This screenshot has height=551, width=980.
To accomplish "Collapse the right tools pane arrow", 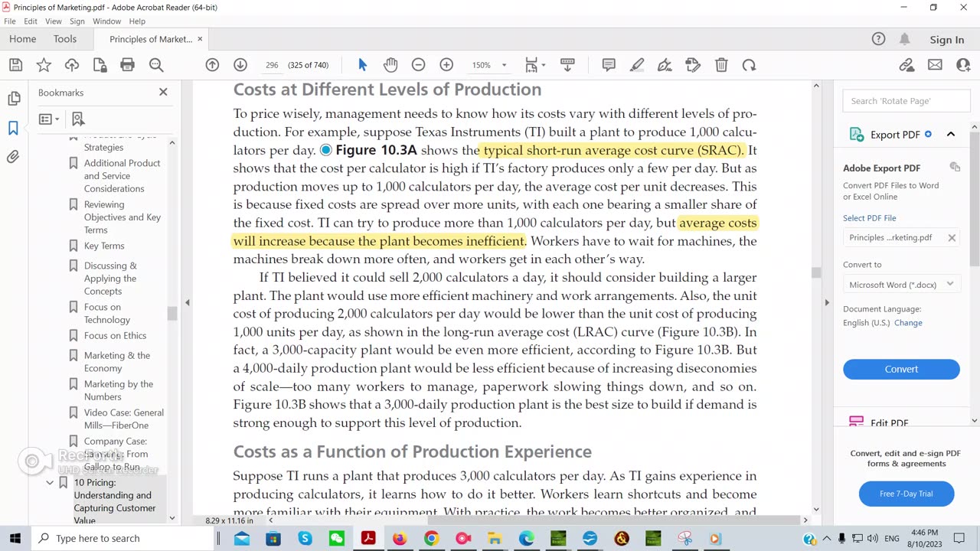I will click(827, 302).
